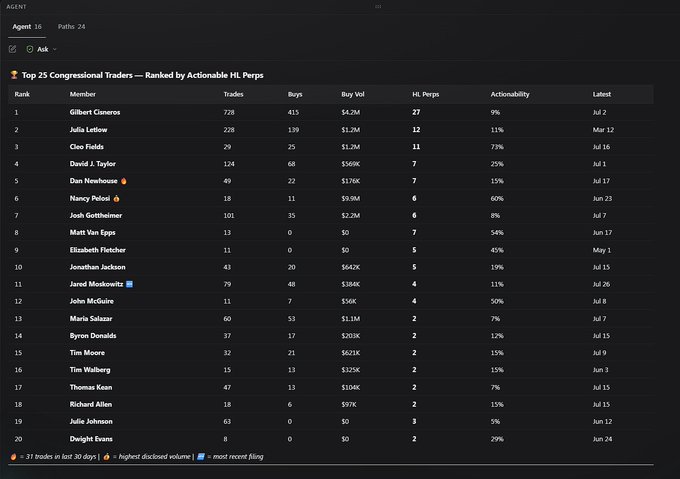Select member name Josh Gottheimer
The height and width of the screenshot is (479, 680).
pos(96,215)
